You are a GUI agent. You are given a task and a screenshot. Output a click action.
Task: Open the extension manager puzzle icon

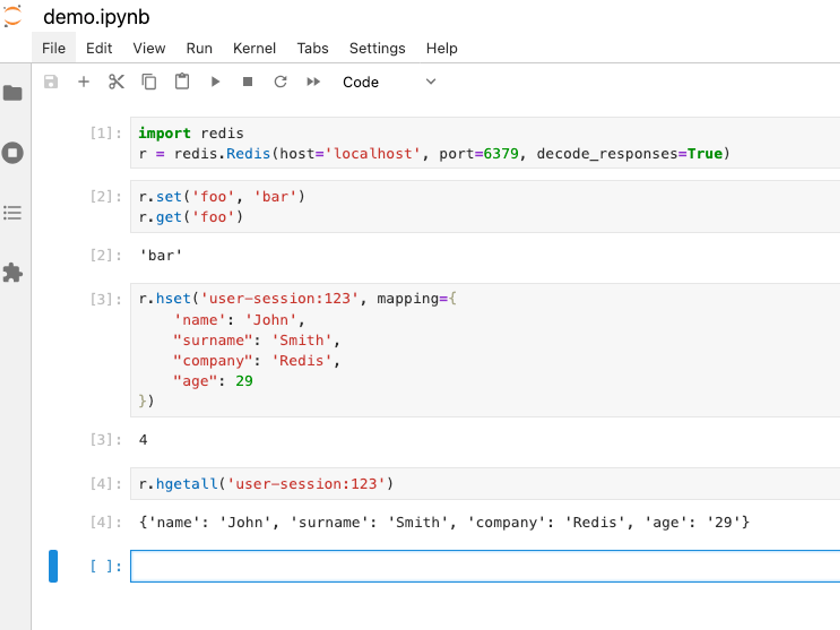tap(13, 273)
